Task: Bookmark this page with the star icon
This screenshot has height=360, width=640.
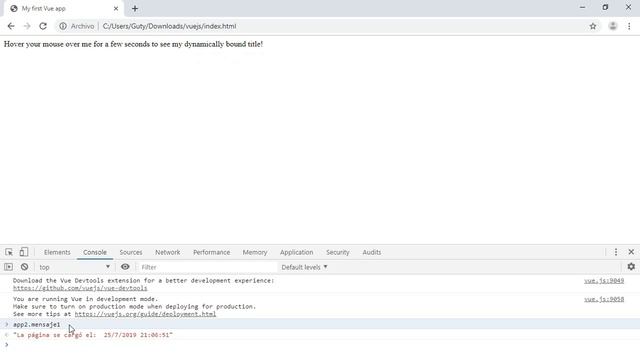Action: (593, 26)
